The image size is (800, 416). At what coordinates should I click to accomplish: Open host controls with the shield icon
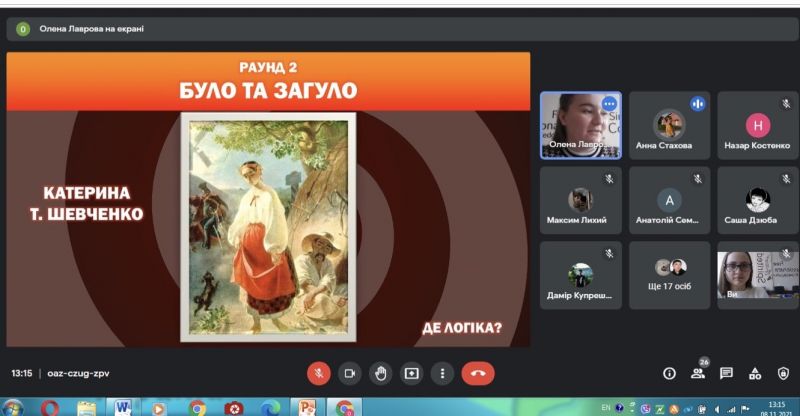pyautogui.click(x=783, y=374)
